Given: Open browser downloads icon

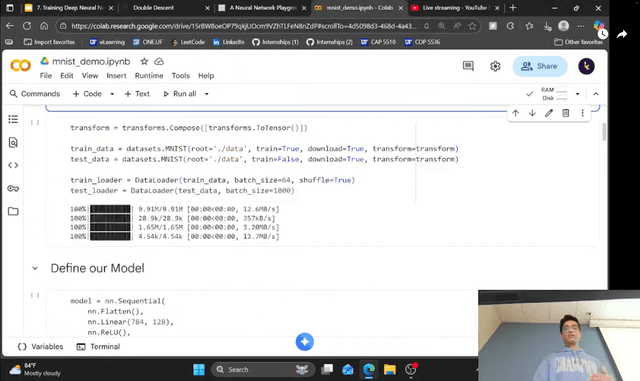Looking at the screenshot, I should (x=547, y=26).
